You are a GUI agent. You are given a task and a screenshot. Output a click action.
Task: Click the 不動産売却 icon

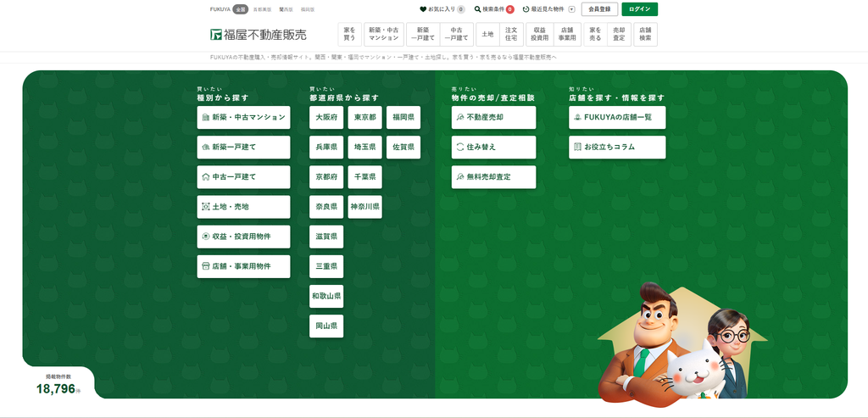pyautogui.click(x=460, y=117)
